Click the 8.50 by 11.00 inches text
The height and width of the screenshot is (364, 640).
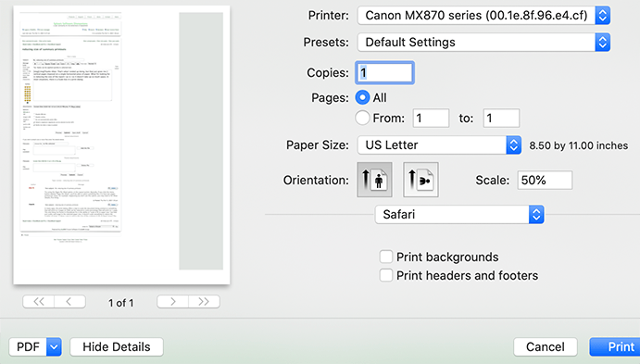click(578, 145)
